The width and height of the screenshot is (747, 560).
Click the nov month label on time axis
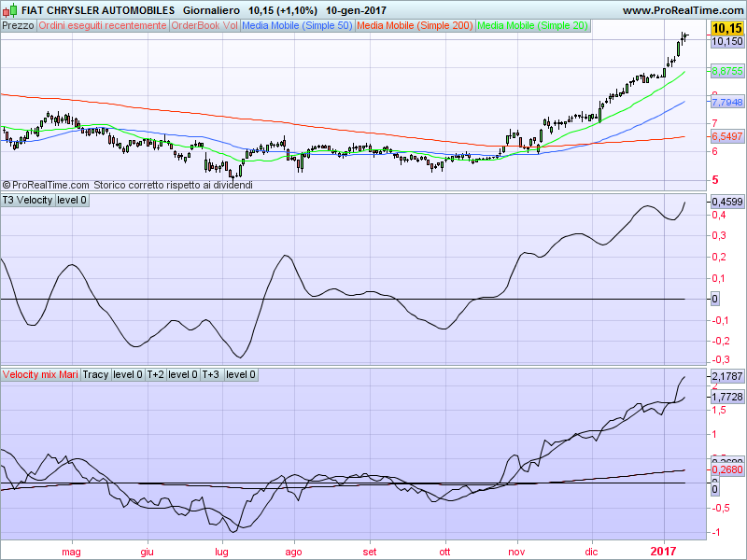(x=516, y=552)
